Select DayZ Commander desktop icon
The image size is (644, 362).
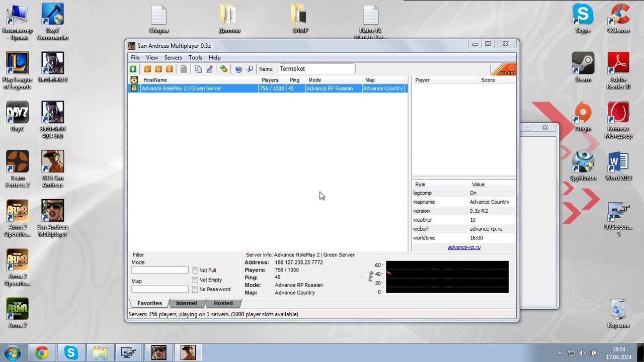53,22
